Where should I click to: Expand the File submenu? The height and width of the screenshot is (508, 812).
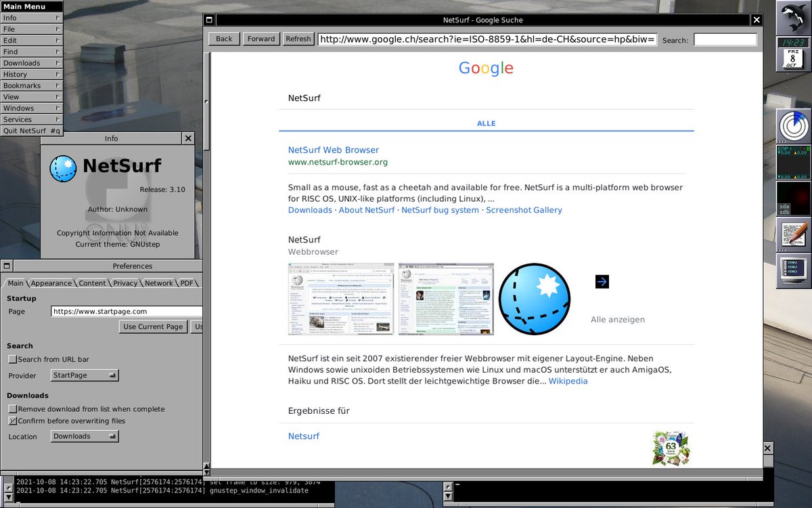[x=32, y=29]
